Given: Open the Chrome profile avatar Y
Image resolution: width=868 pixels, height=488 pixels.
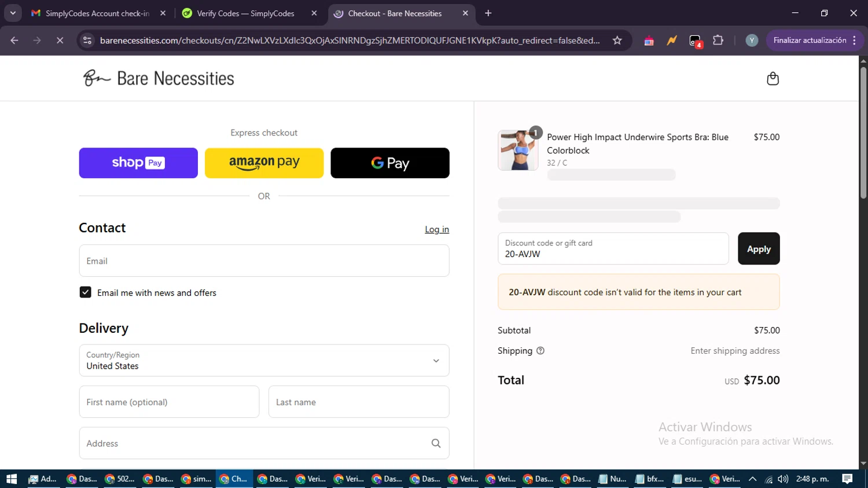Looking at the screenshot, I should pos(752,41).
